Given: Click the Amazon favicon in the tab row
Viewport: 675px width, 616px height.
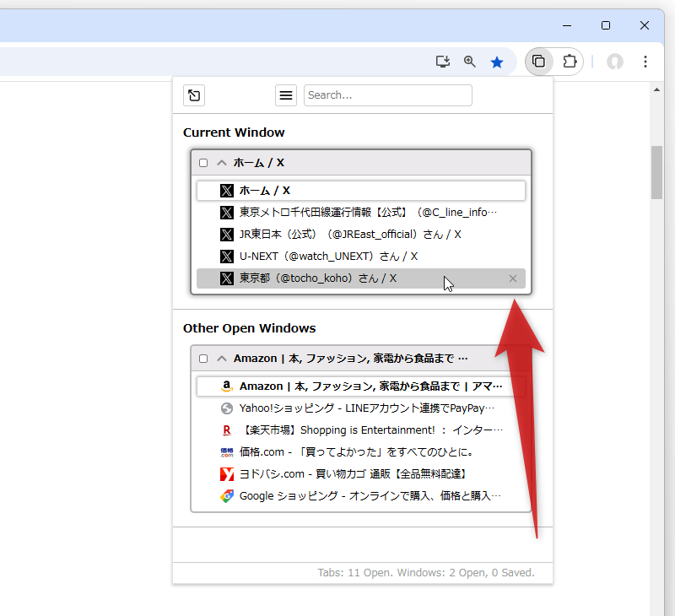Looking at the screenshot, I should click(x=227, y=386).
